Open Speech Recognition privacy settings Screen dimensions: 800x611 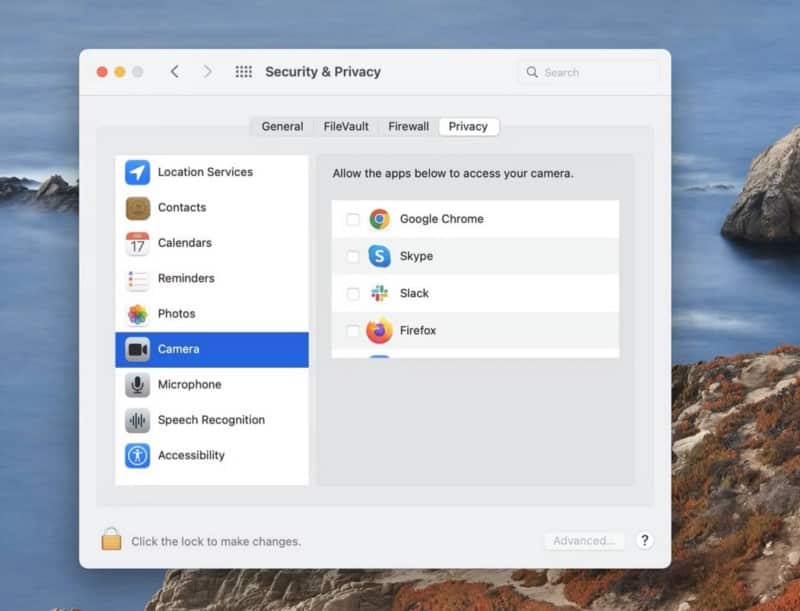pos(210,420)
